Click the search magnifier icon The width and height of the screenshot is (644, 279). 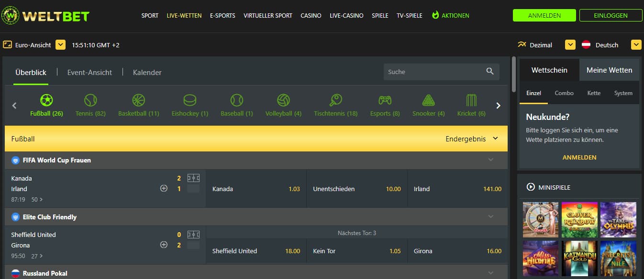[490, 72]
